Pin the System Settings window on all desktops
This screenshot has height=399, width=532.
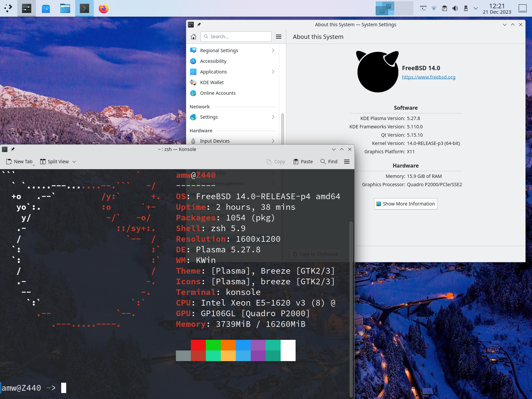click(199, 25)
